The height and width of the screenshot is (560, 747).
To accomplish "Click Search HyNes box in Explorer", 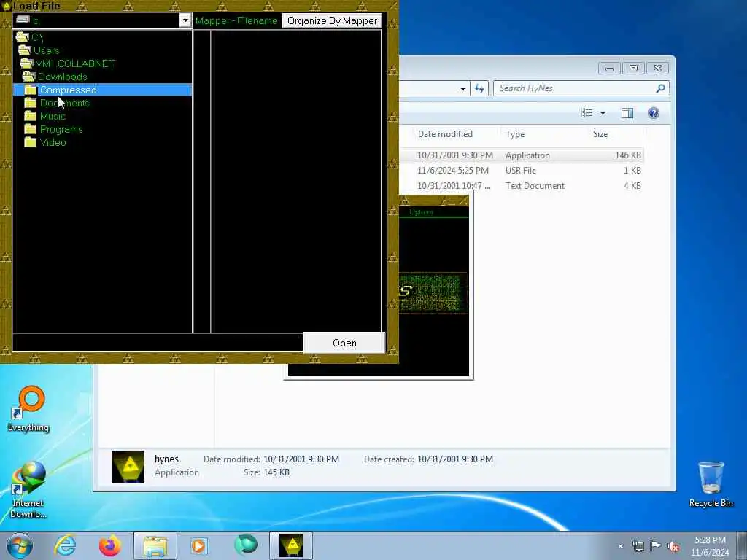I will [574, 88].
